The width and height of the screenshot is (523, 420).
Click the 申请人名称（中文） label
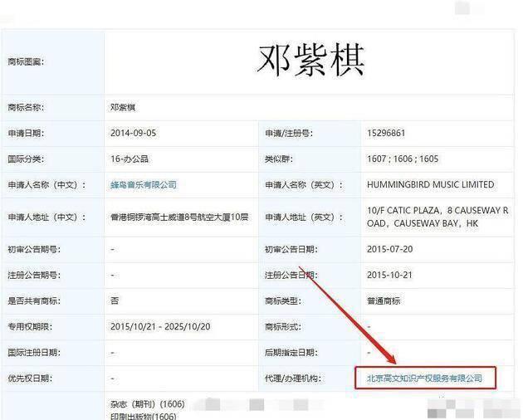pyautogui.click(x=46, y=185)
